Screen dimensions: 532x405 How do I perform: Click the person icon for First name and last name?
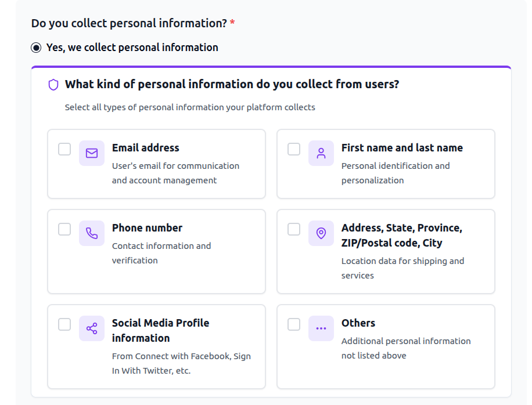(x=321, y=153)
